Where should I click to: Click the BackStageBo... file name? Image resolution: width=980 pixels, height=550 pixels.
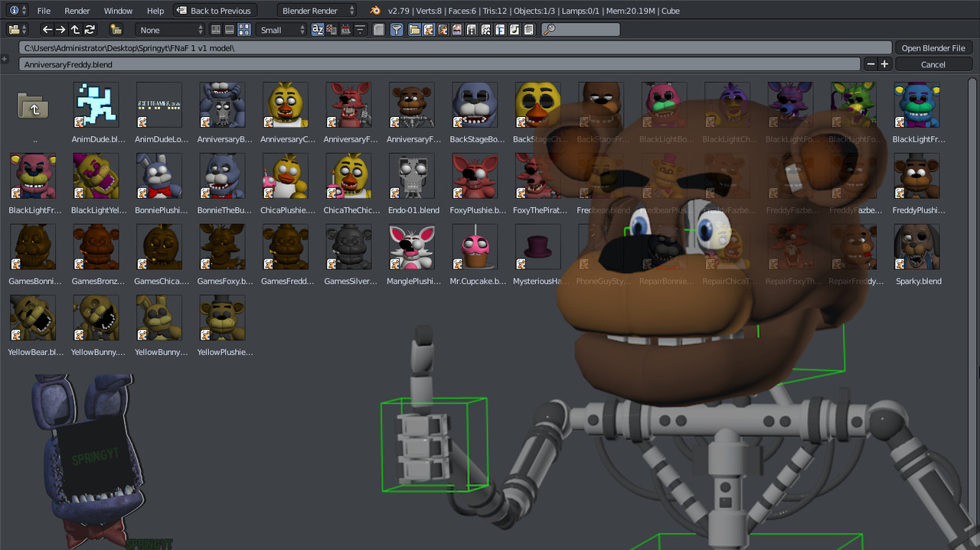tap(477, 139)
